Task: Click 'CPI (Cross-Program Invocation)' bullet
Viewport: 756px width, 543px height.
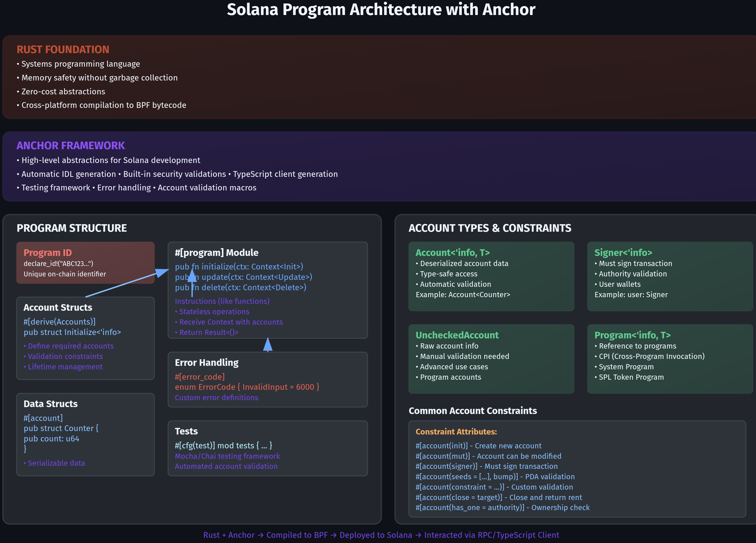Action: point(650,356)
